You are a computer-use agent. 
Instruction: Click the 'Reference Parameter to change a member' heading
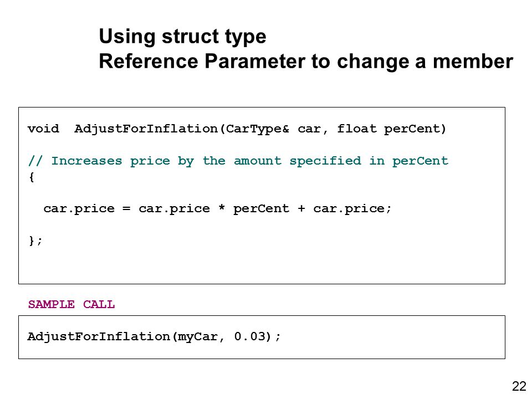coord(306,62)
